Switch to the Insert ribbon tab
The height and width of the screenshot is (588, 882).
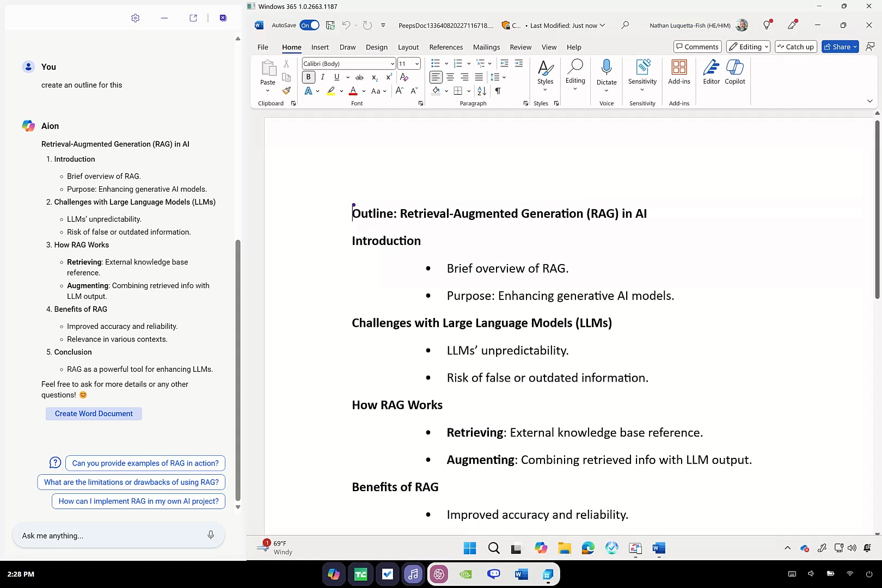click(x=320, y=47)
